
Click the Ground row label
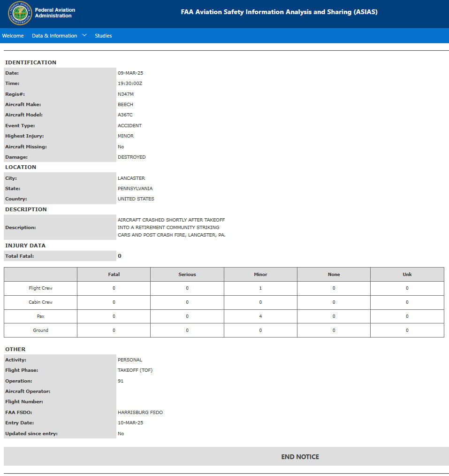coord(41,330)
